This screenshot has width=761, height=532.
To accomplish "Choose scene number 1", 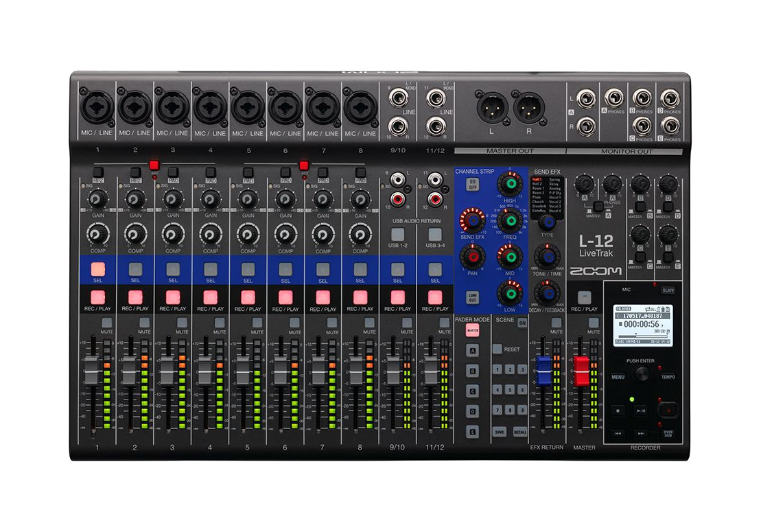I will (497, 369).
